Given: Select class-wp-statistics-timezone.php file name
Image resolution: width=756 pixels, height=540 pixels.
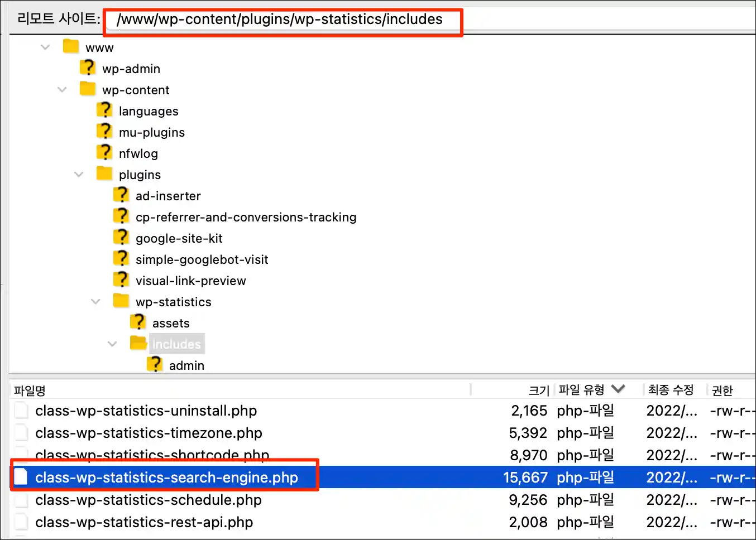Looking at the screenshot, I should tap(149, 433).
